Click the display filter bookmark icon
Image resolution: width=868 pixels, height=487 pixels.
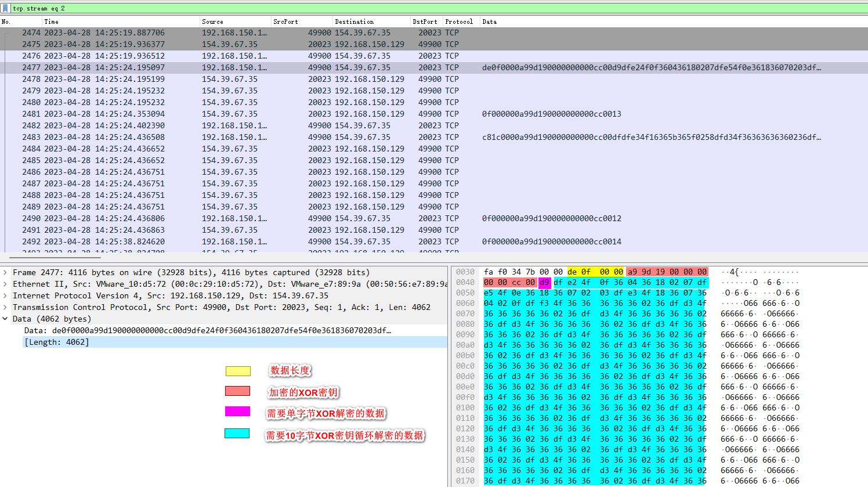tap(5, 8)
